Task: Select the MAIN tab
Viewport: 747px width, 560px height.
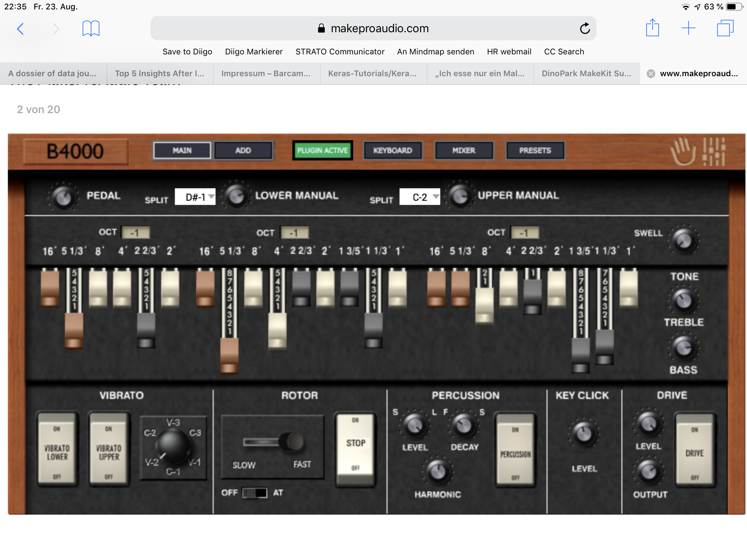Action: [x=182, y=150]
